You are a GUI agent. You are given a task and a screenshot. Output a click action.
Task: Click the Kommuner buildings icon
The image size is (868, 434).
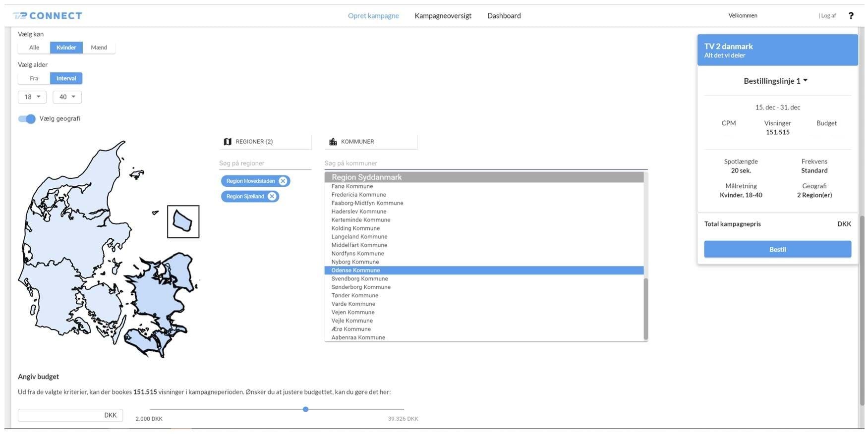point(333,142)
